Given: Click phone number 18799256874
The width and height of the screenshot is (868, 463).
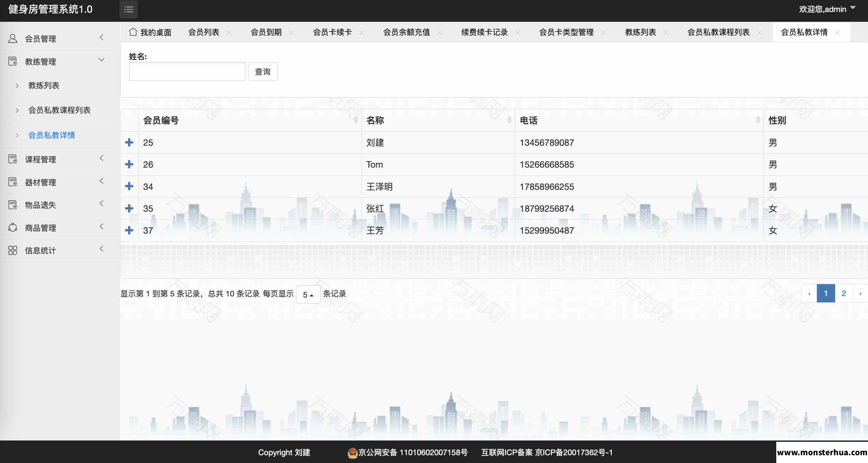Looking at the screenshot, I should coord(547,209).
